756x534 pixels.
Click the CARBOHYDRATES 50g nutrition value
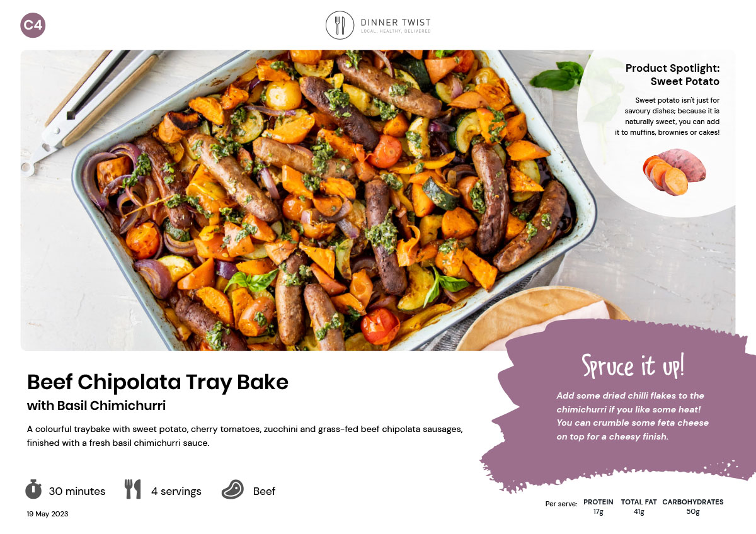coord(693,507)
